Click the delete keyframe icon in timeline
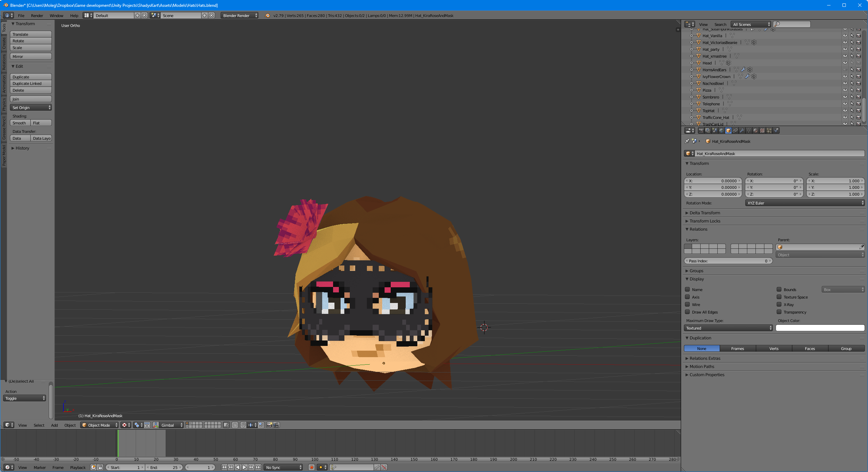Screen dimensions: 868x472 pyautogui.click(x=384, y=467)
